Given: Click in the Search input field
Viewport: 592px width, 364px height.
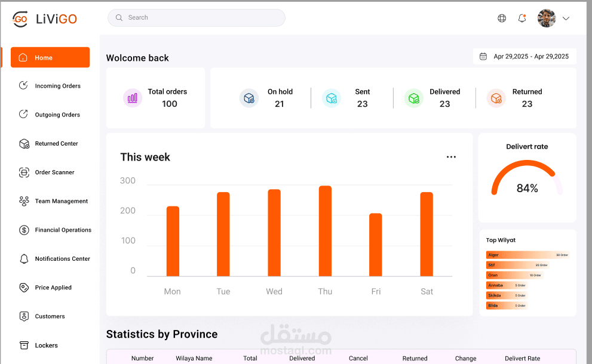Looking at the screenshot, I should (197, 18).
